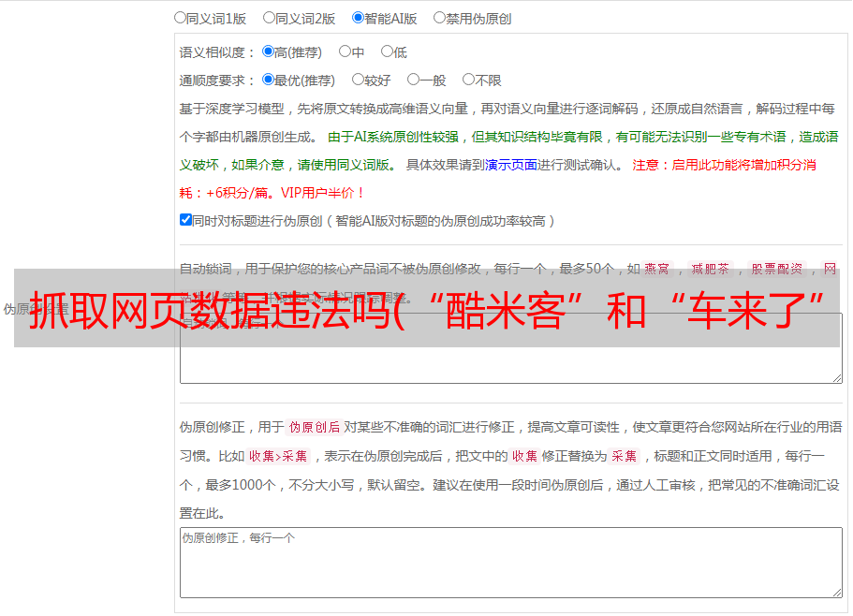Set 通顺度要求 to 不限

[x=468, y=80]
